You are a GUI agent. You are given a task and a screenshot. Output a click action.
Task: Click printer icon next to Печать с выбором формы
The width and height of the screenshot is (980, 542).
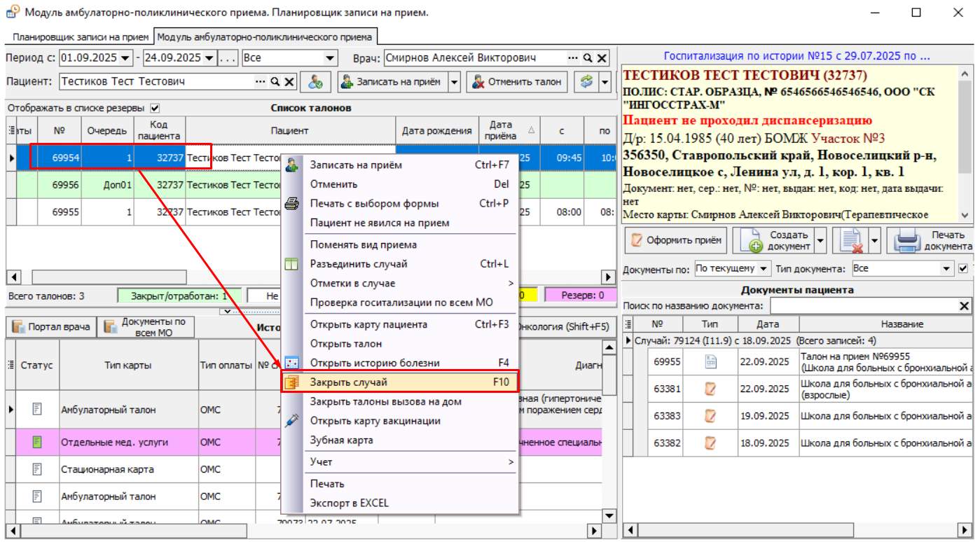tap(292, 204)
